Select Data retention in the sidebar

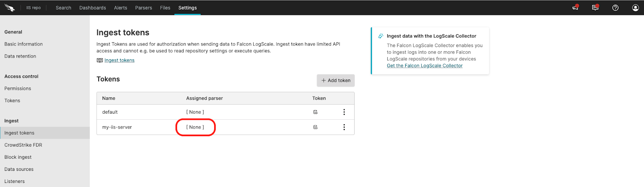coord(20,56)
